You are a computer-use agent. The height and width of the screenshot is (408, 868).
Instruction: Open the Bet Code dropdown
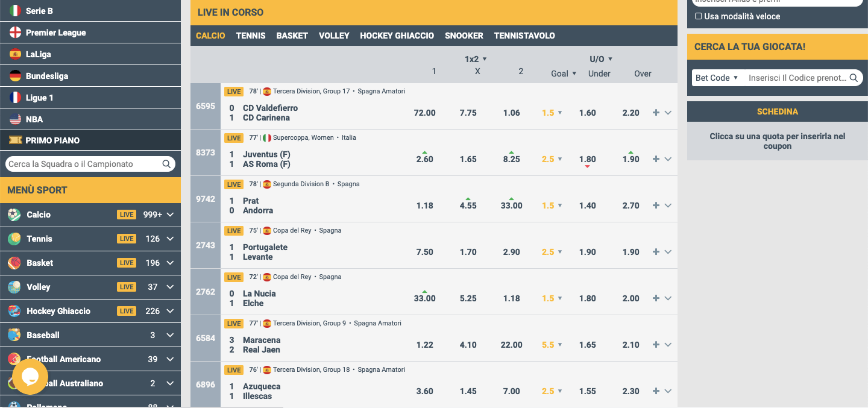coord(717,78)
